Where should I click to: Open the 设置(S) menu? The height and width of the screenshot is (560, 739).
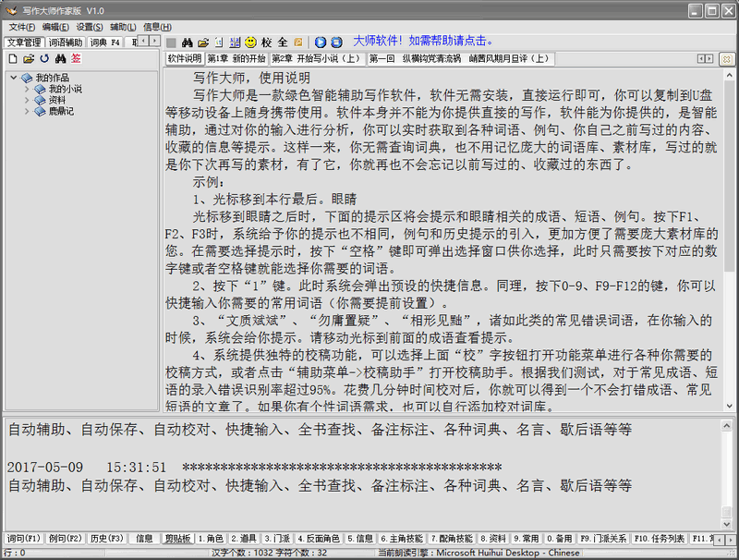pos(90,27)
